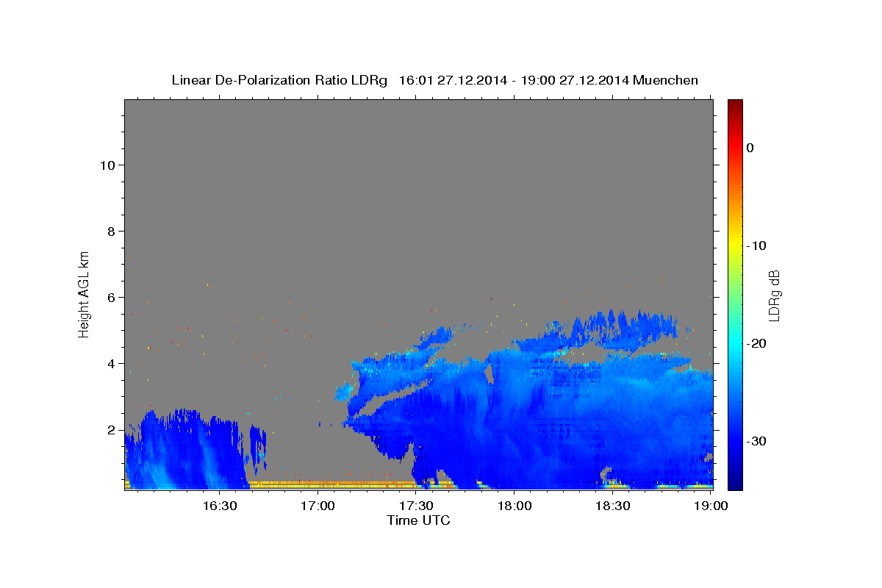The width and height of the screenshot is (882, 588).
Task: Click the '18:00' time tick label
Action: tap(514, 506)
